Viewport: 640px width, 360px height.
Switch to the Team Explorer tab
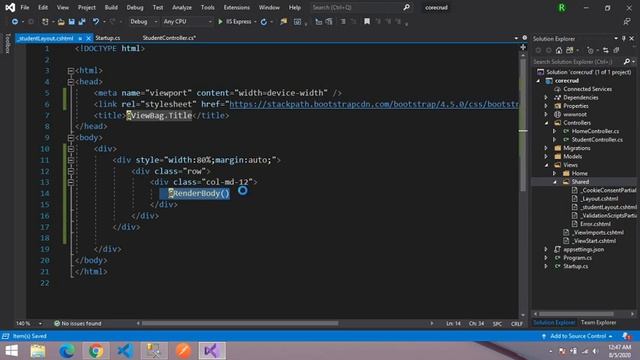click(x=598, y=322)
